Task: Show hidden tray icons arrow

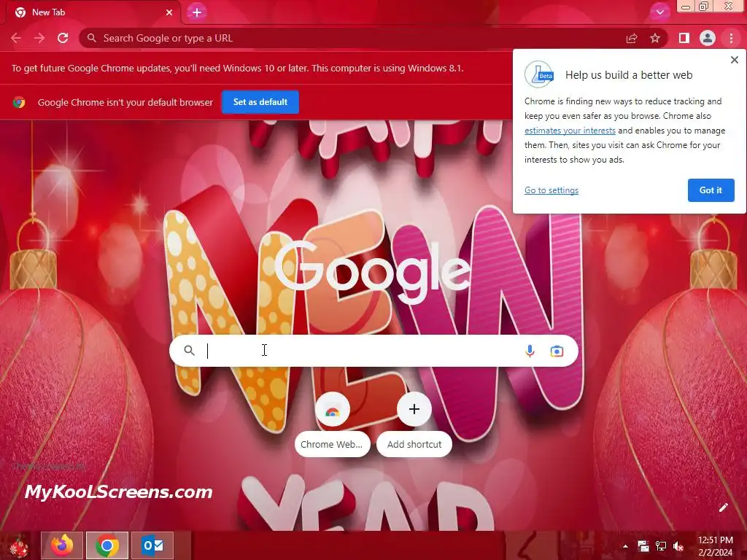Action: 625,546
